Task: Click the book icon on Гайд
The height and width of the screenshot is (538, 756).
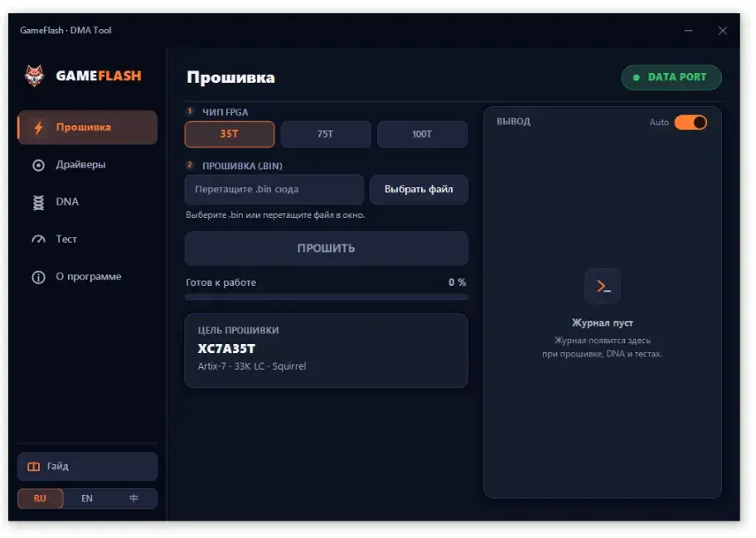Action: coord(34,467)
